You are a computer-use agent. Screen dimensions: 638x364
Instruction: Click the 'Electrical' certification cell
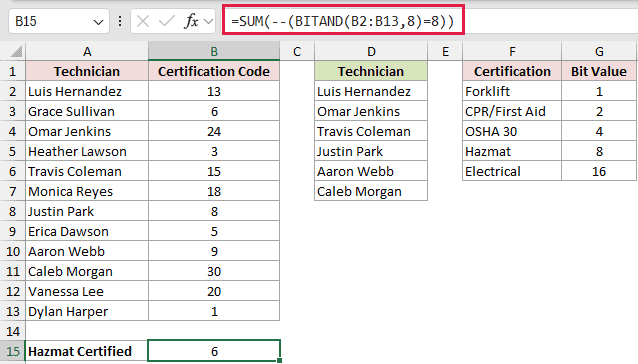[x=512, y=171]
